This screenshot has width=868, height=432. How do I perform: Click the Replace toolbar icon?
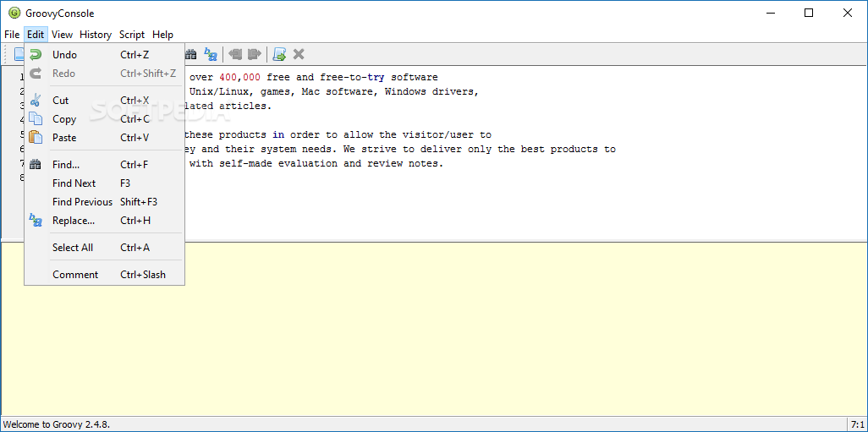coord(211,54)
